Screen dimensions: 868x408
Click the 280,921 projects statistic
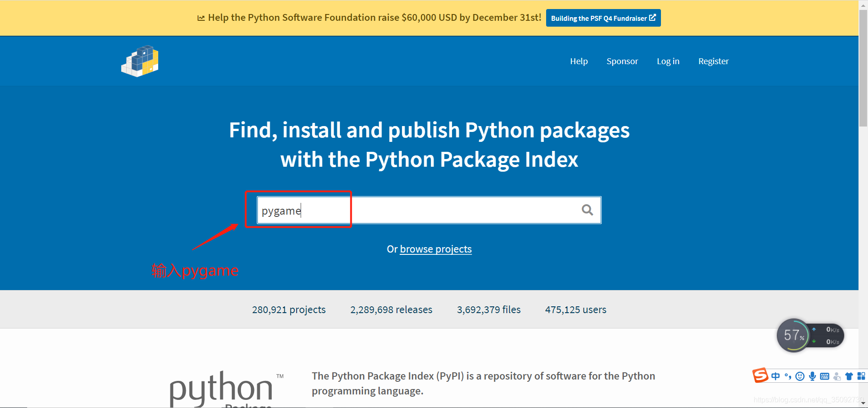pos(289,310)
